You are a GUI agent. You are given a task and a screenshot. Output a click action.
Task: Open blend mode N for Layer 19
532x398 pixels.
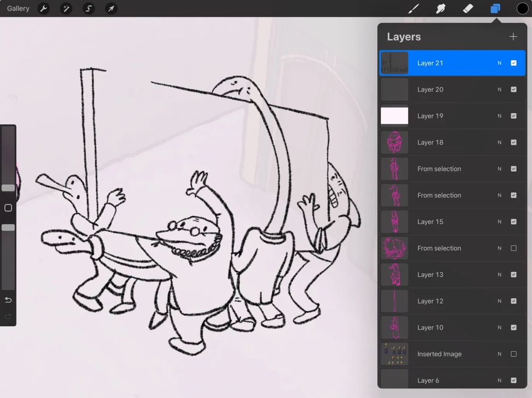coord(500,116)
